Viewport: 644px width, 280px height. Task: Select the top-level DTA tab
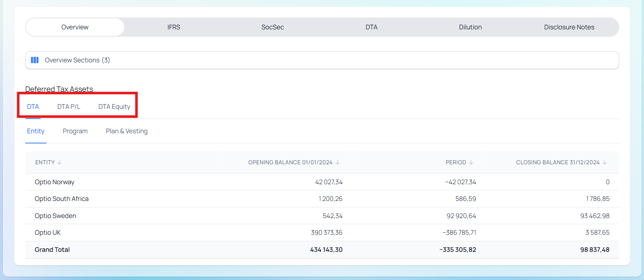point(372,27)
